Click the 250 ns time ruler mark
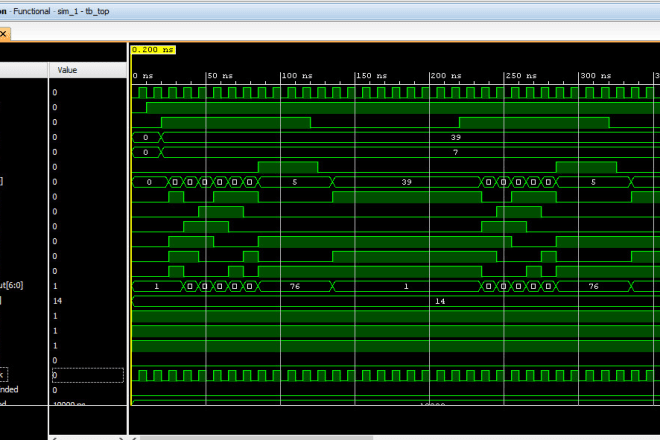The width and height of the screenshot is (660, 440). click(520, 76)
